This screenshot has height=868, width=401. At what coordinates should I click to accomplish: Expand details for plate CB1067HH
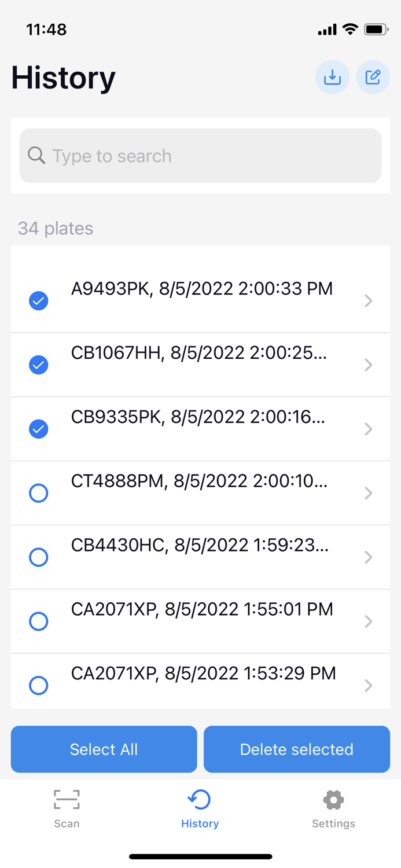click(x=369, y=365)
